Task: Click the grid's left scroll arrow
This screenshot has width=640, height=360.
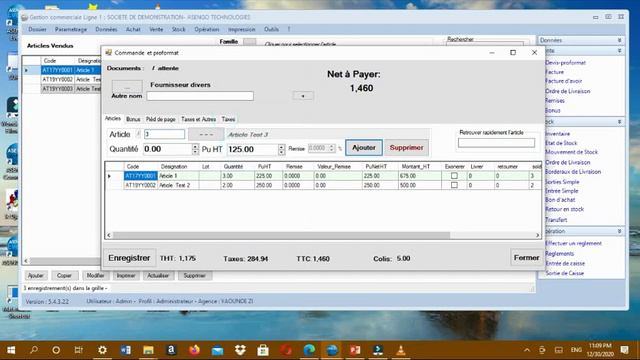Action: click(109, 235)
